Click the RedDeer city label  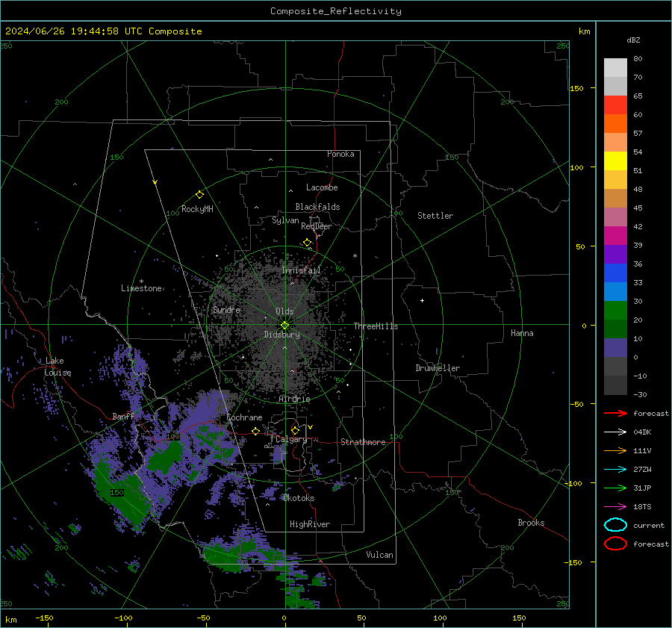point(317,226)
